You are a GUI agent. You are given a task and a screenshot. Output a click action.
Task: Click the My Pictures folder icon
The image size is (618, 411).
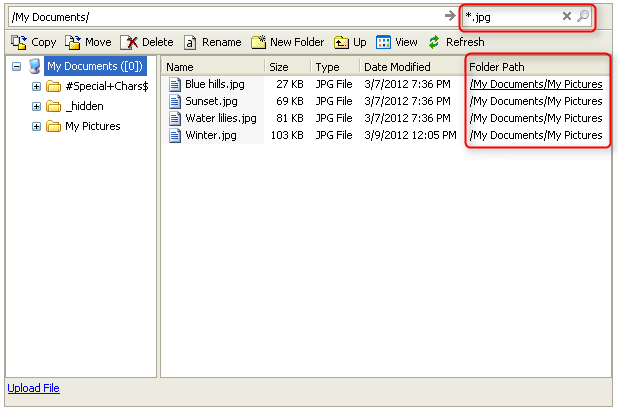click(x=53, y=126)
